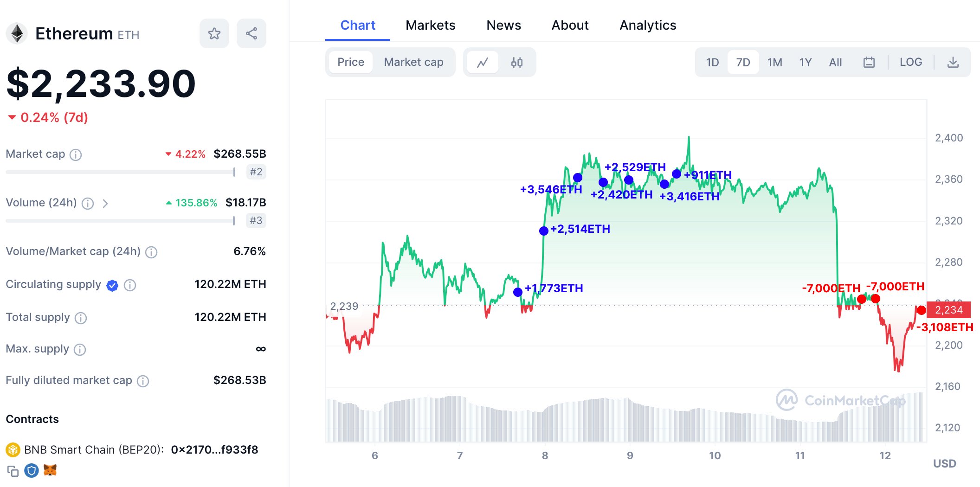The height and width of the screenshot is (487, 980).
Task: Click the Market cap rank progress bar
Action: (121, 172)
